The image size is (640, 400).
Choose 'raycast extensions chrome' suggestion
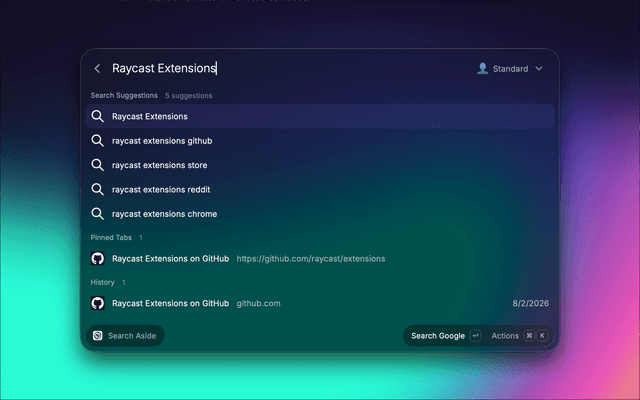pyautogui.click(x=320, y=214)
